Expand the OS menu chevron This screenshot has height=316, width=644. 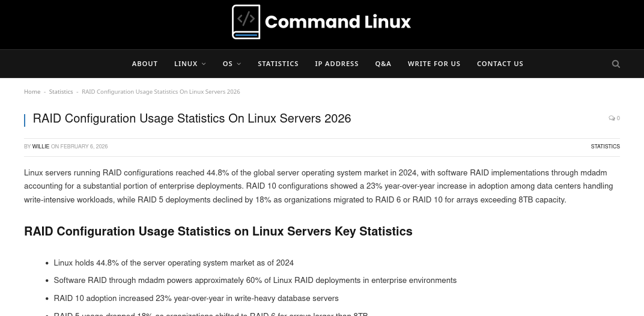point(239,64)
